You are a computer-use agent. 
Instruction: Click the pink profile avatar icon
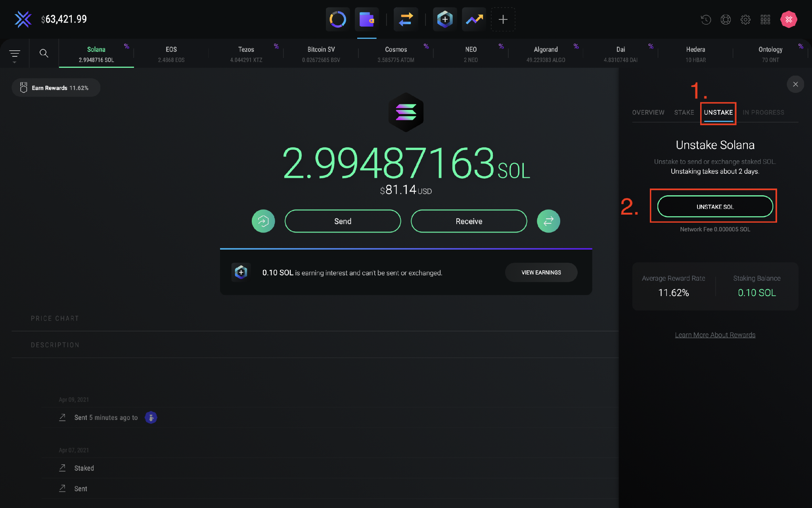click(x=789, y=19)
